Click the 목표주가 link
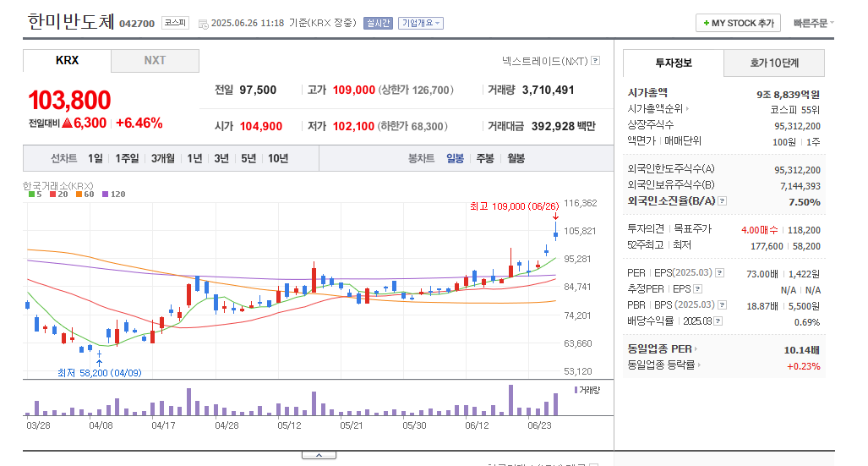The height and width of the screenshot is (466, 868). click(x=692, y=229)
